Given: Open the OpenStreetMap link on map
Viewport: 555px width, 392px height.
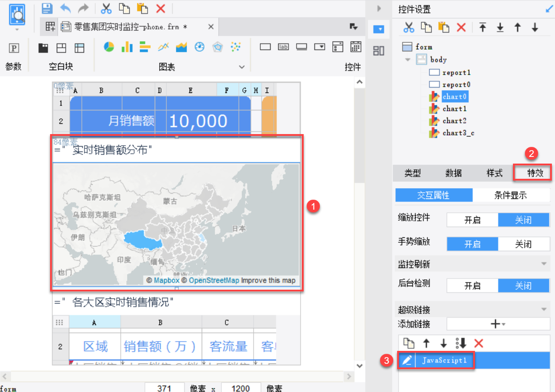Looking at the screenshot, I should (214, 280).
